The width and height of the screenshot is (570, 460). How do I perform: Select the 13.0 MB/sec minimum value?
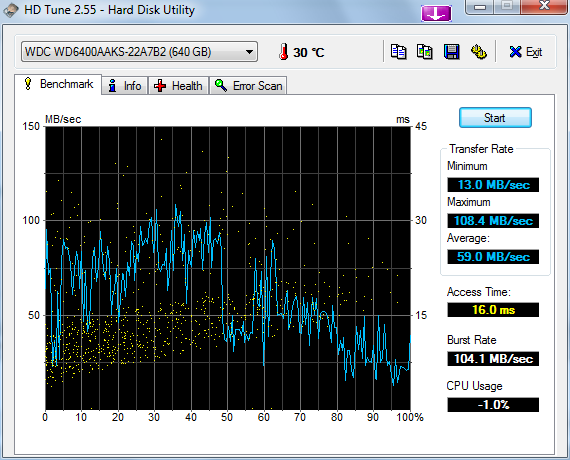click(493, 185)
